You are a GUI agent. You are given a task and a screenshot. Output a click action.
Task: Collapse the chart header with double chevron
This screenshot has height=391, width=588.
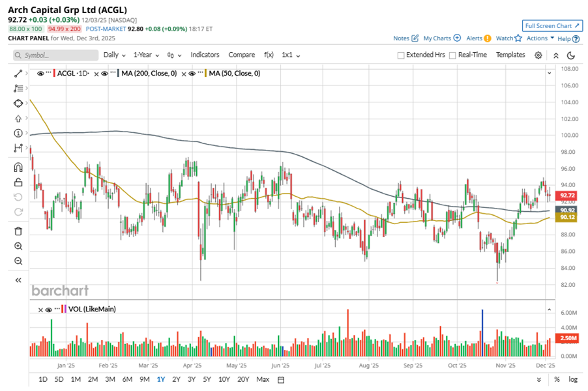coord(556,55)
